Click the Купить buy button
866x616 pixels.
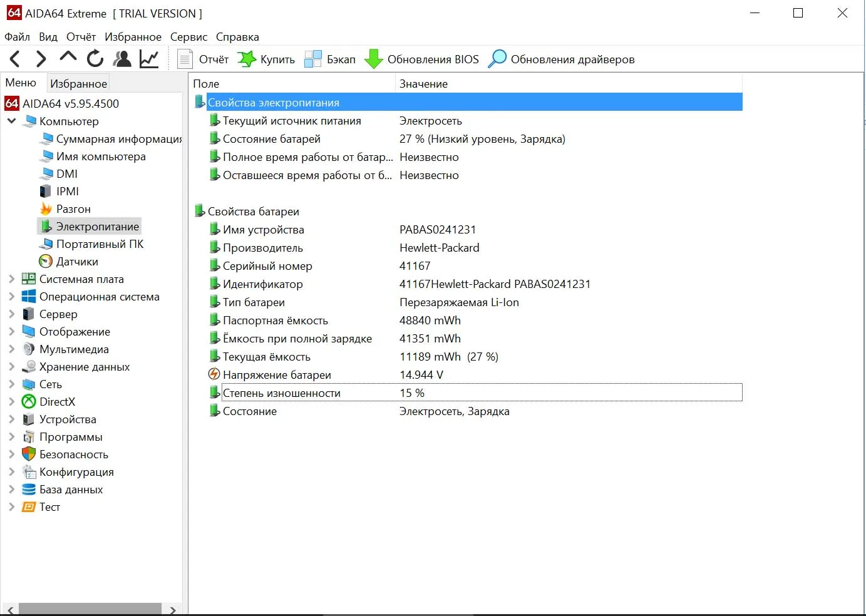pos(266,59)
